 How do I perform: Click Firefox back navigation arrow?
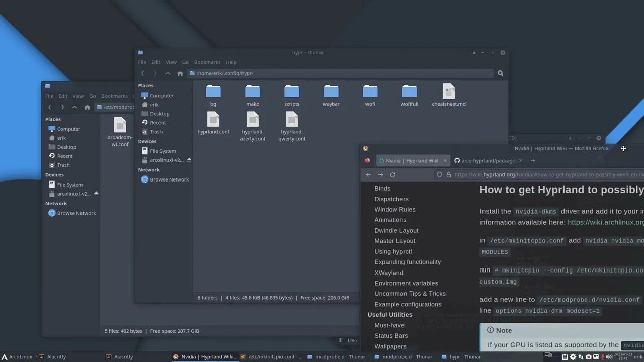pos(368,175)
